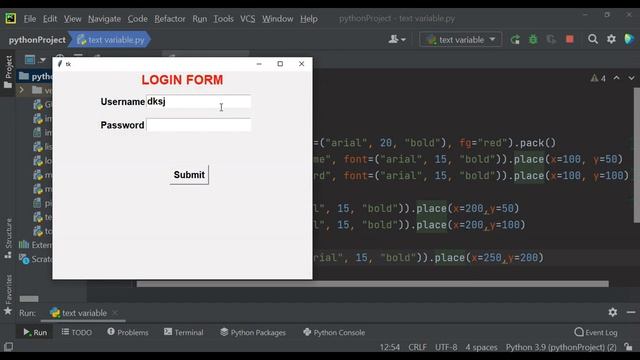Open the Navigate menu
The height and width of the screenshot is (360, 640).
[104, 19]
